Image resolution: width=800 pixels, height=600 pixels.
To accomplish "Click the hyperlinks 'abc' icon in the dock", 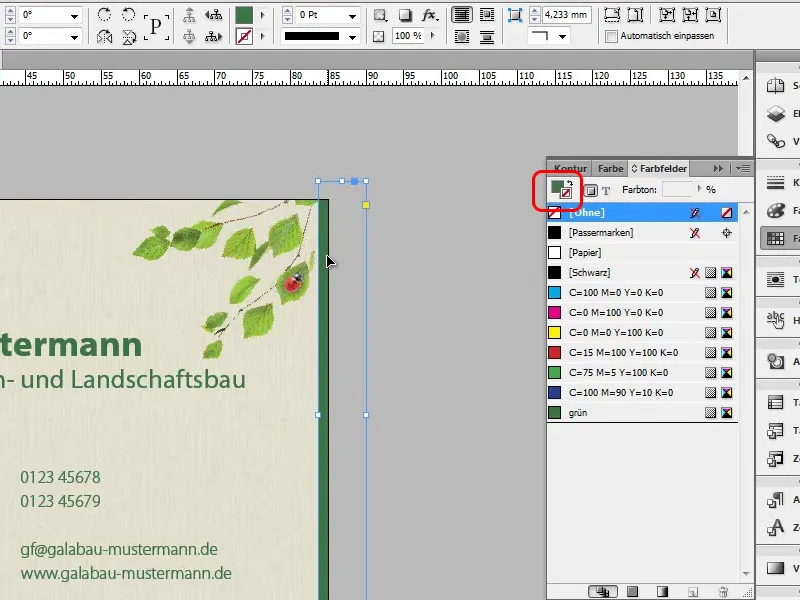I will [x=776, y=319].
